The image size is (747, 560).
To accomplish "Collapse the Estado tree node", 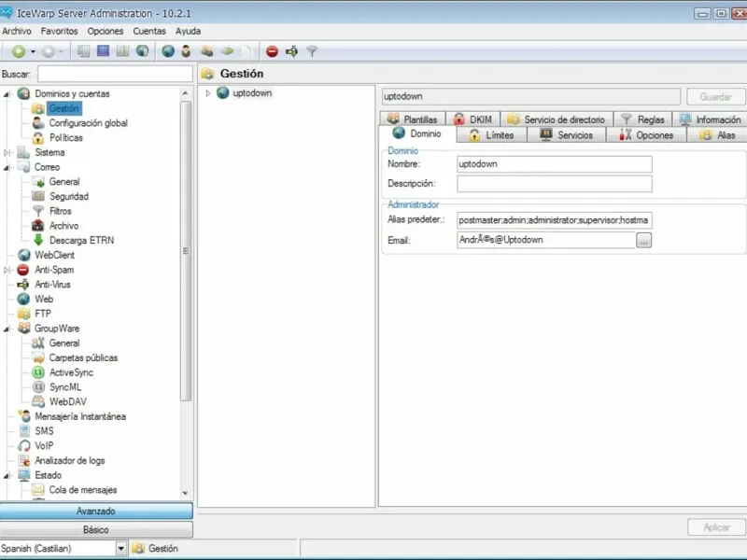I will pyautogui.click(x=7, y=476).
